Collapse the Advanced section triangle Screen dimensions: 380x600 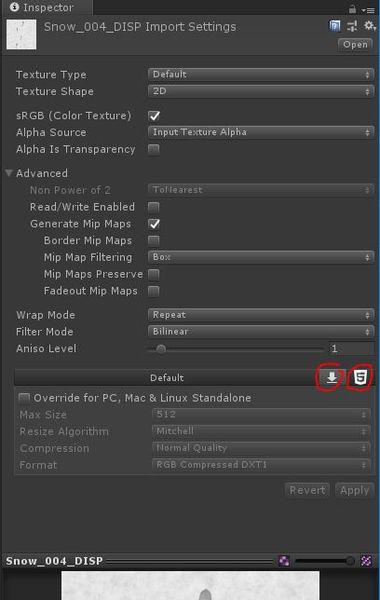coord(9,173)
